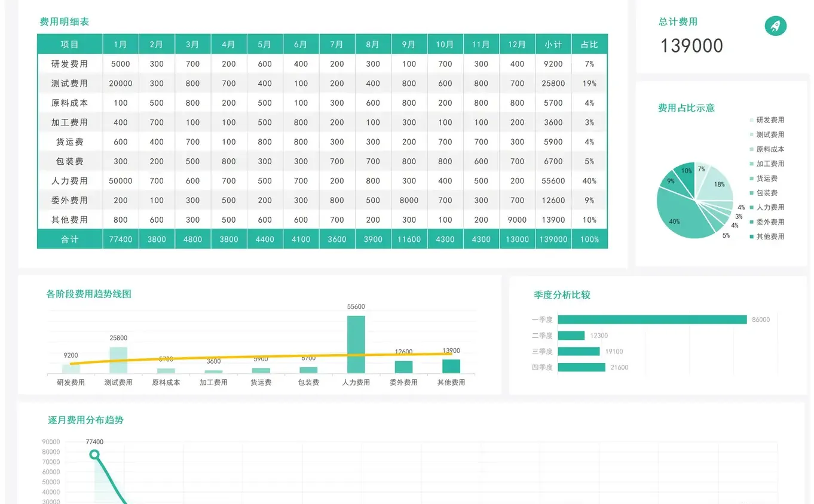Select the 8000 cell in the 委外费用 row
This screenshot has height=504, width=814.
coord(409,201)
